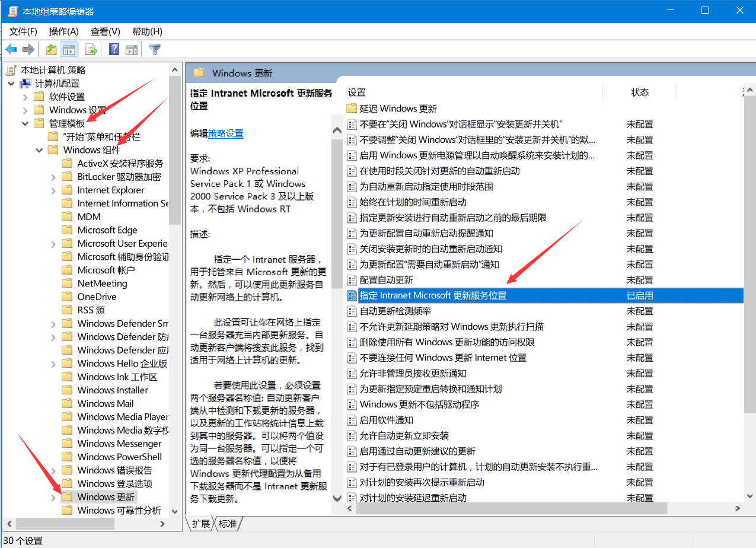The image size is (756, 548).
Task: Select 不要连接任何 Windows 更新 Internet 位置
Action: (x=443, y=358)
